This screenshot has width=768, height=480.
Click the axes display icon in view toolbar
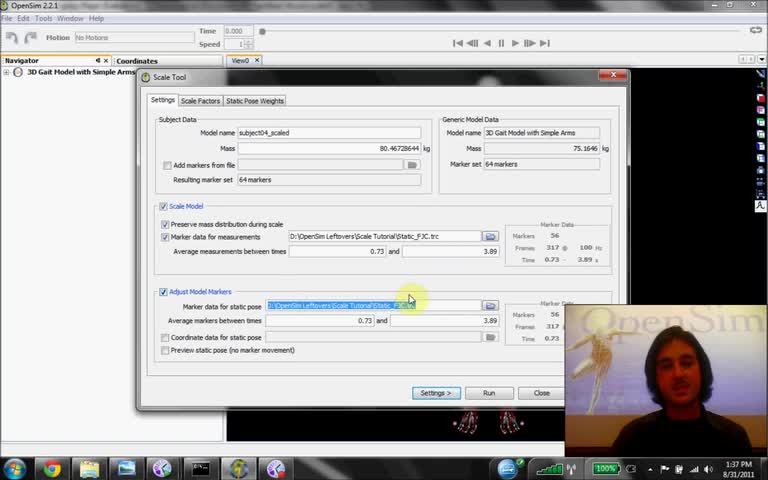[760, 86]
